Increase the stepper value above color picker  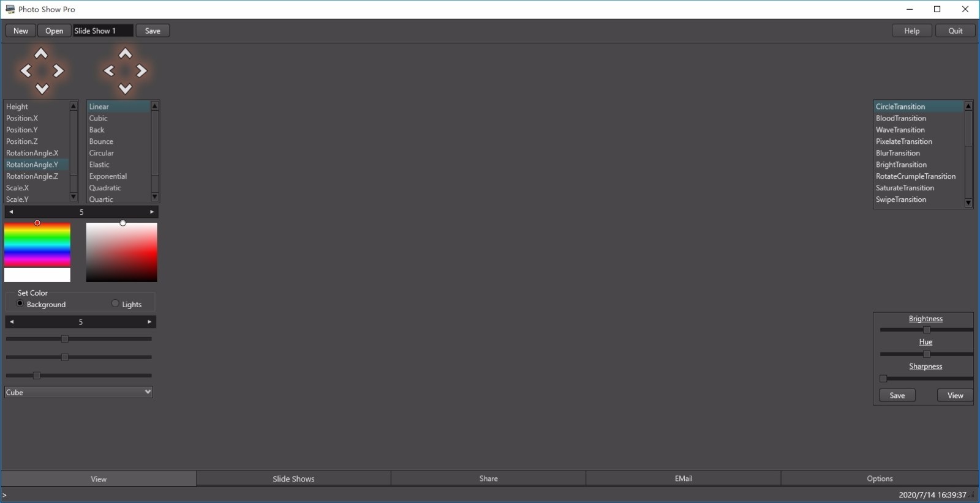click(152, 212)
